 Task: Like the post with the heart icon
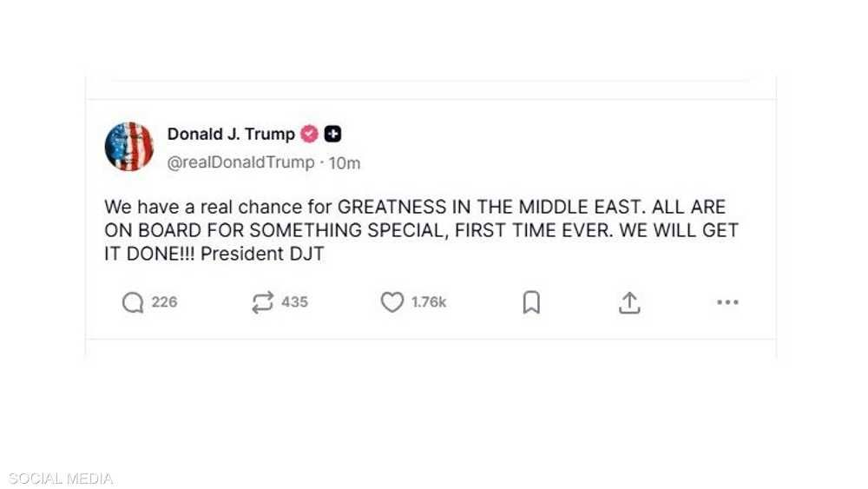(392, 302)
